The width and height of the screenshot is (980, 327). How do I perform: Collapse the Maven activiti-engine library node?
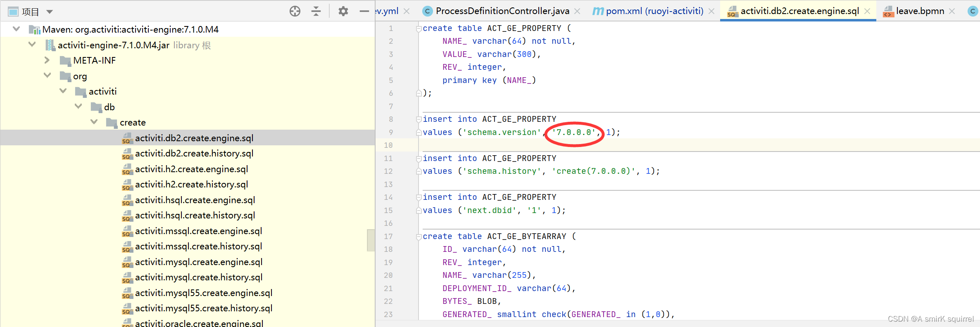click(x=17, y=29)
